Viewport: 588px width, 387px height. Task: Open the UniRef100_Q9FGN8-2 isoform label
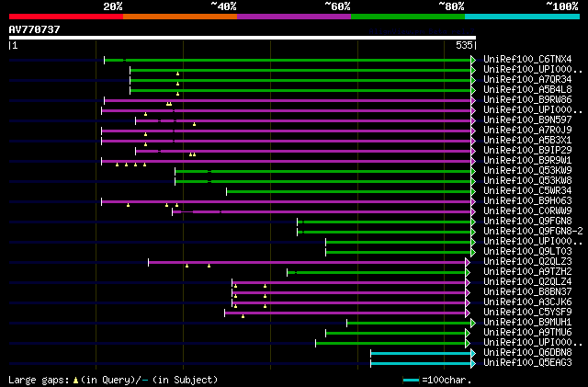533,232
